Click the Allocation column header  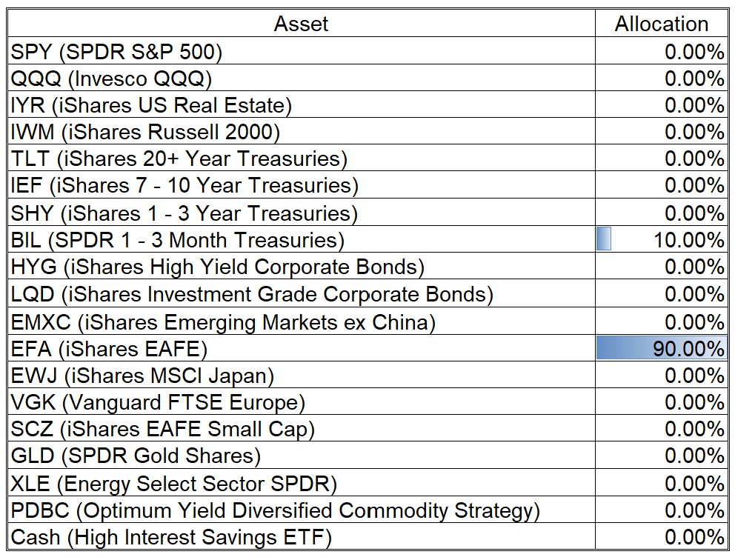pyautogui.click(x=661, y=24)
